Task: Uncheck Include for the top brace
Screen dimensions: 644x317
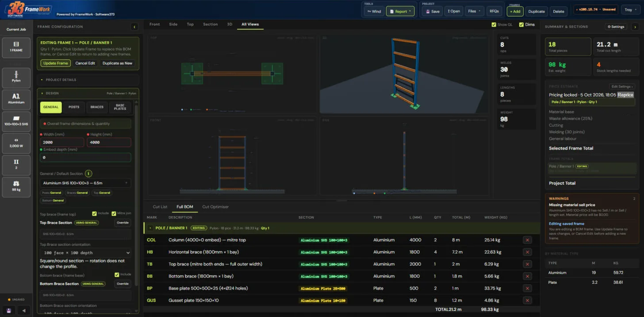Action: tap(94, 214)
